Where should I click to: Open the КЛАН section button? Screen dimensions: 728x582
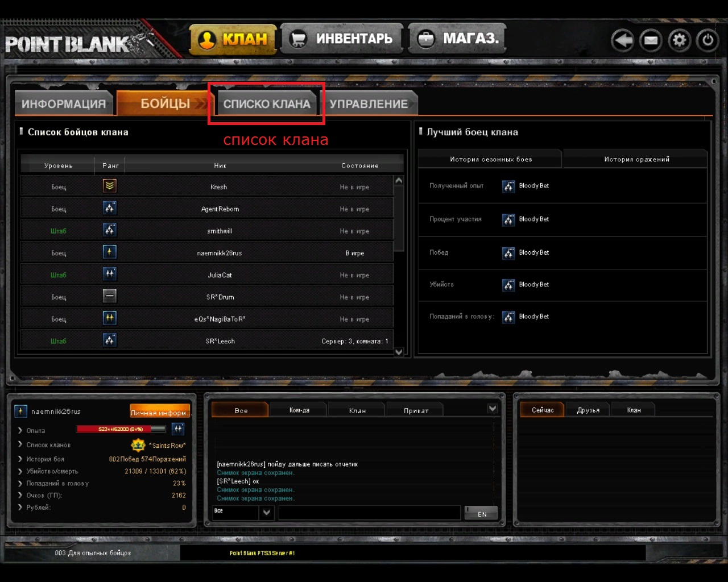(233, 39)
